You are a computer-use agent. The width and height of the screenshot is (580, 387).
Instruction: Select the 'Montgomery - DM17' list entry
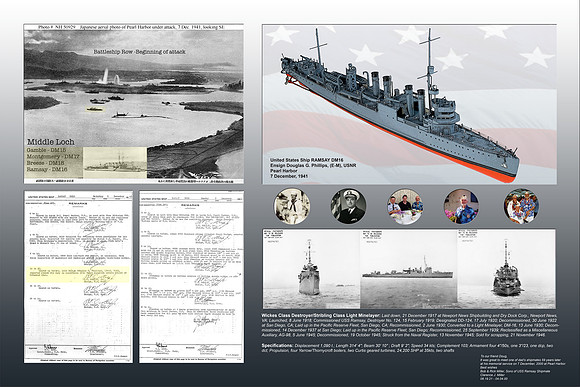(53, 157)
